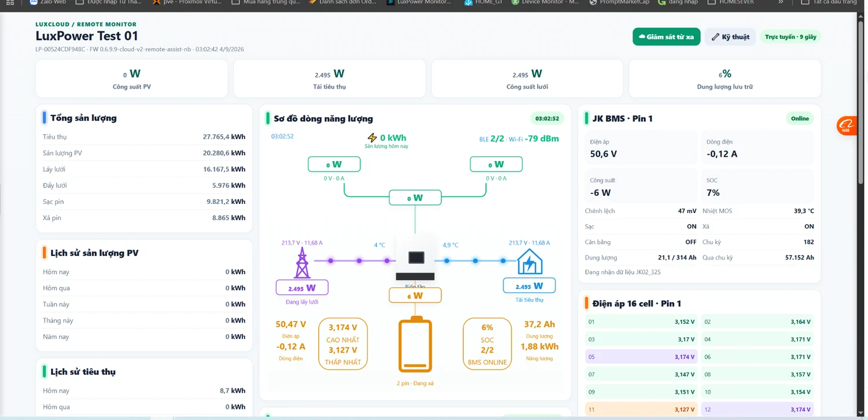
Task: Click the Nhiệt MOS 39,3 °C row
Action: 758,211
